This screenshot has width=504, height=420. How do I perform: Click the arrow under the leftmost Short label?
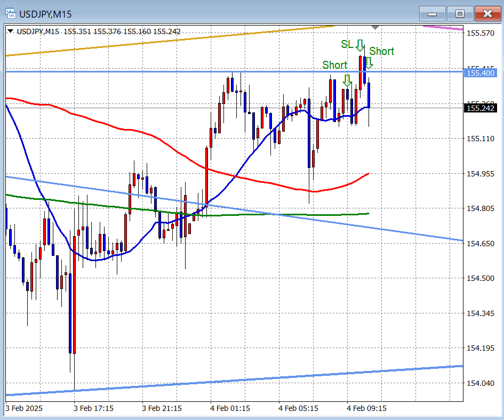(347, 80)
